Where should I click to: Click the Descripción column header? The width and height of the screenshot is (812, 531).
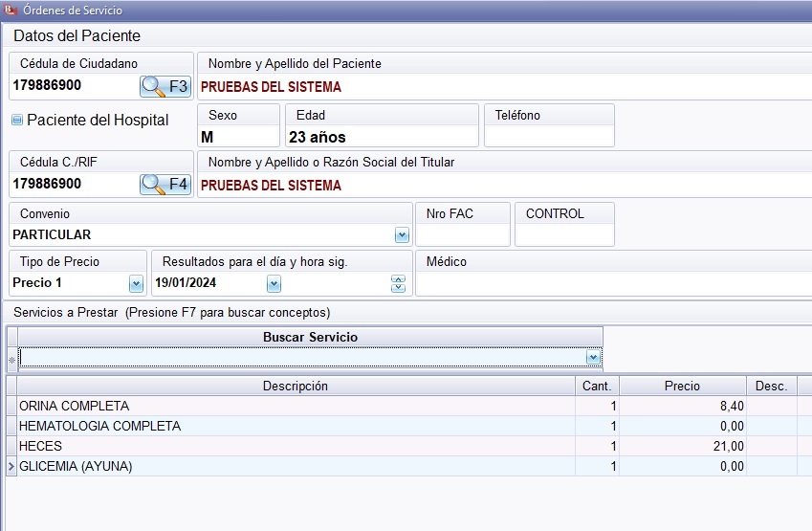pyautogui.click(x=296, y=387)
